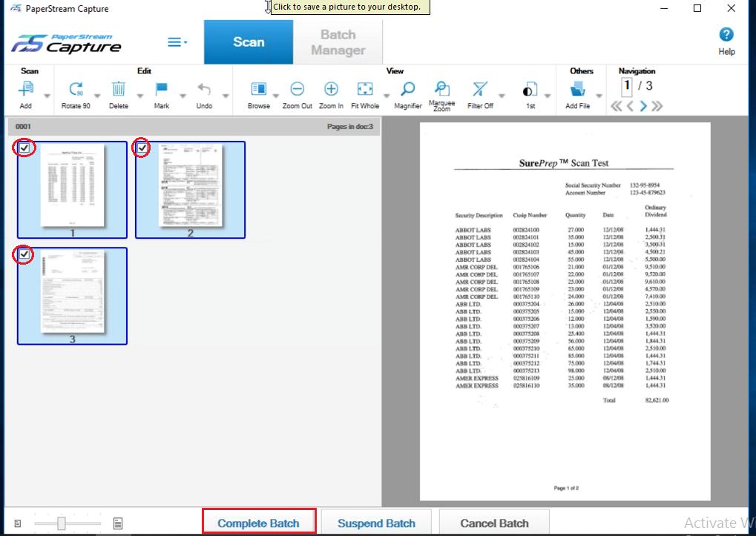Click the thumbnail size slider handle
This screenshot has width=756, height=536.
click(62, 523)
